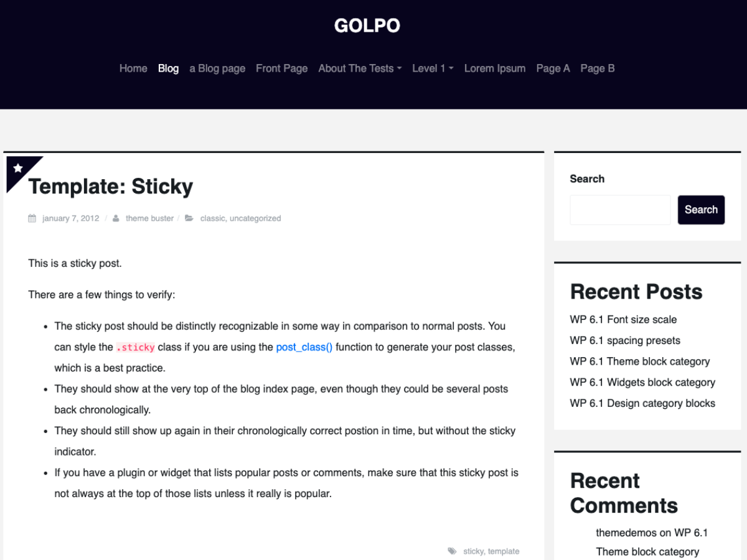
Task: Open the Front Page navigation item
Action: coord(281,68)
